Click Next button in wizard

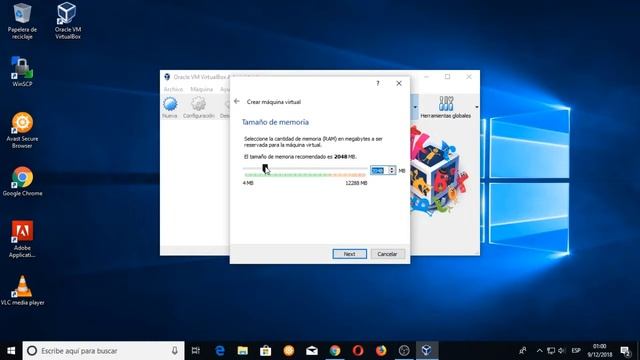(349, 254)
